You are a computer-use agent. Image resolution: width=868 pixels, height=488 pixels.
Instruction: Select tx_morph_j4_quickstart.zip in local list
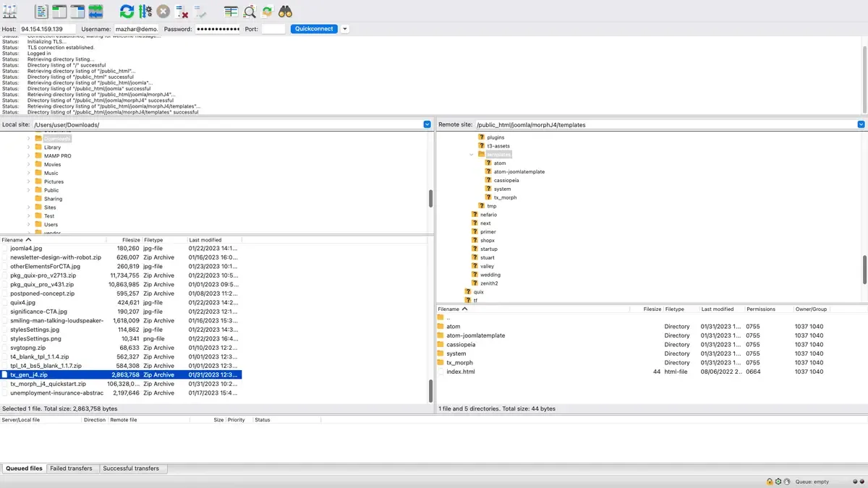121,384
